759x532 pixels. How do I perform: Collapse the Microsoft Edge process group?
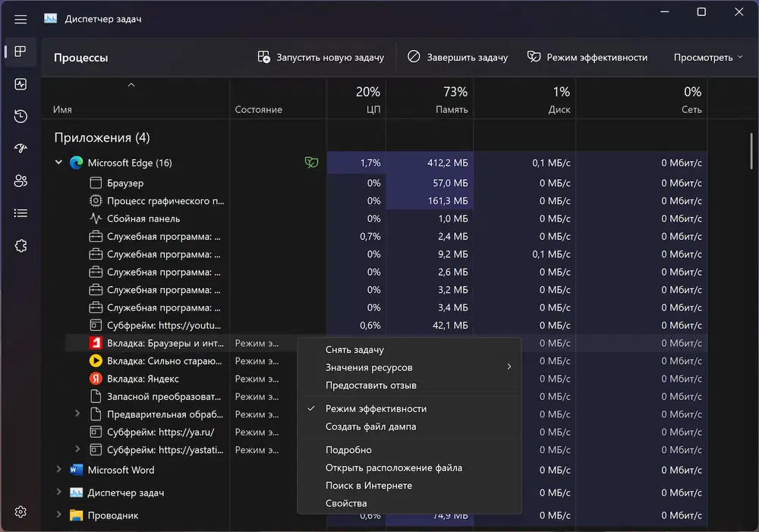[58, 162]
